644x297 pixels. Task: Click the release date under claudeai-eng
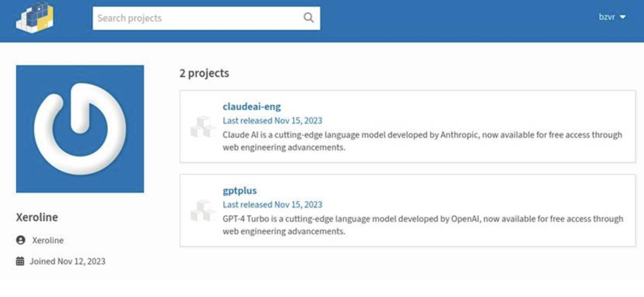272,121
